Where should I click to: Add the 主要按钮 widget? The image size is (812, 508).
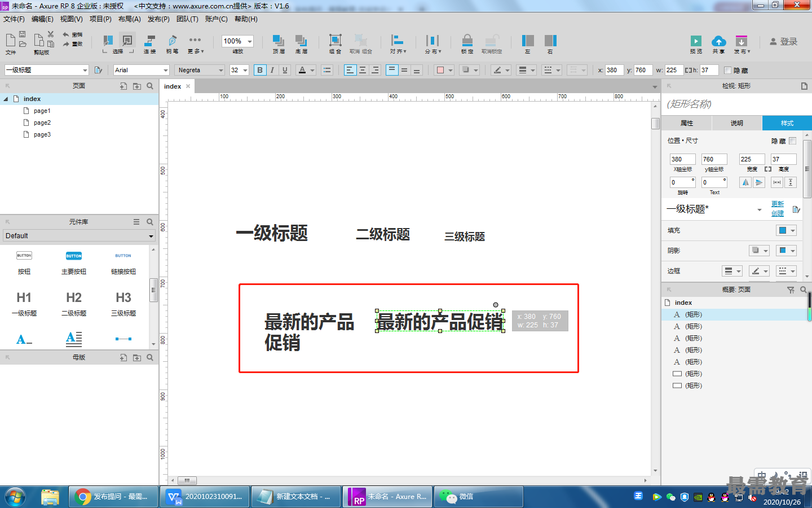(x=74, y=263)
